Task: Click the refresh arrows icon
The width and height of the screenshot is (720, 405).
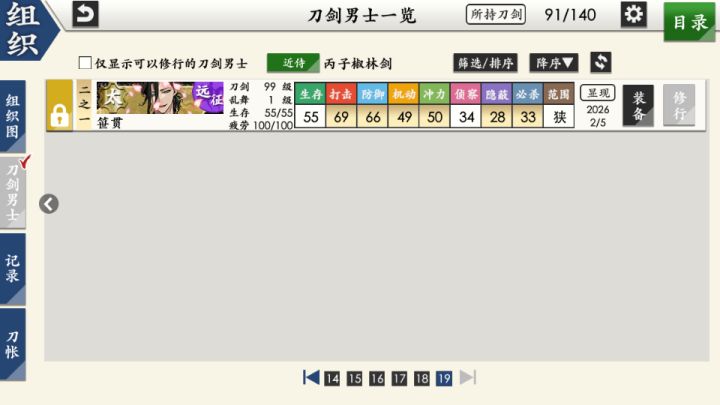Action: coord(601,62)
